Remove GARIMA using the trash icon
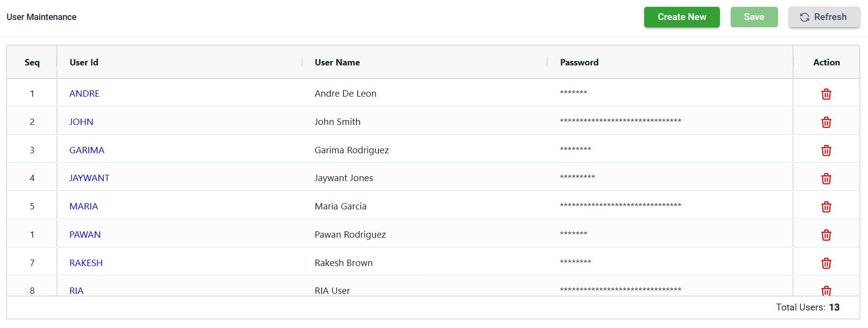The width and height of the screenshot is (868, 328). click(x=826, y=150)
